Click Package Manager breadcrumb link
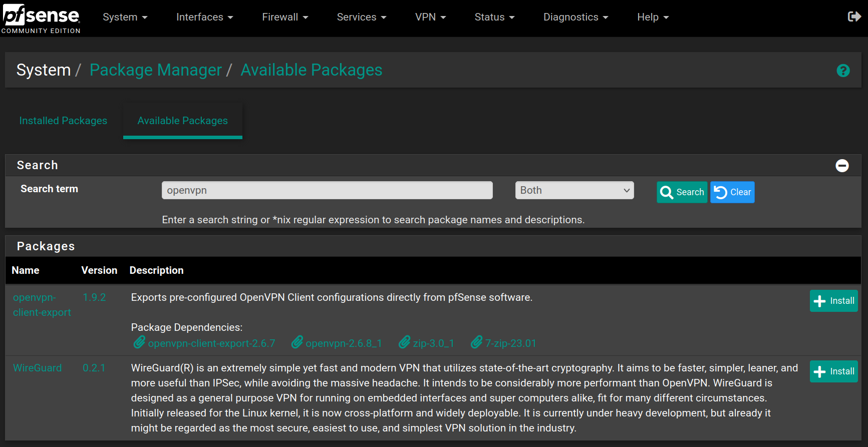The width and height of the screenshot is (868, 447). point(156,70)
